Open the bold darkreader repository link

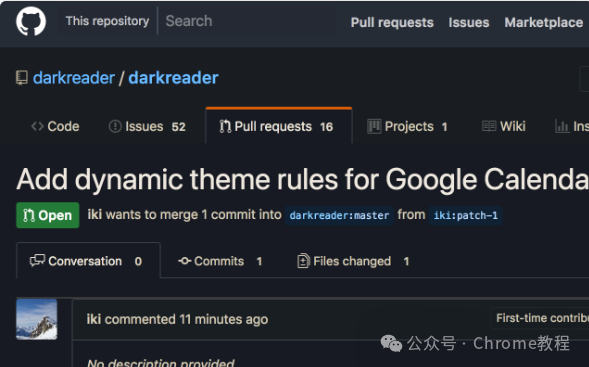[x=173, y=78]
